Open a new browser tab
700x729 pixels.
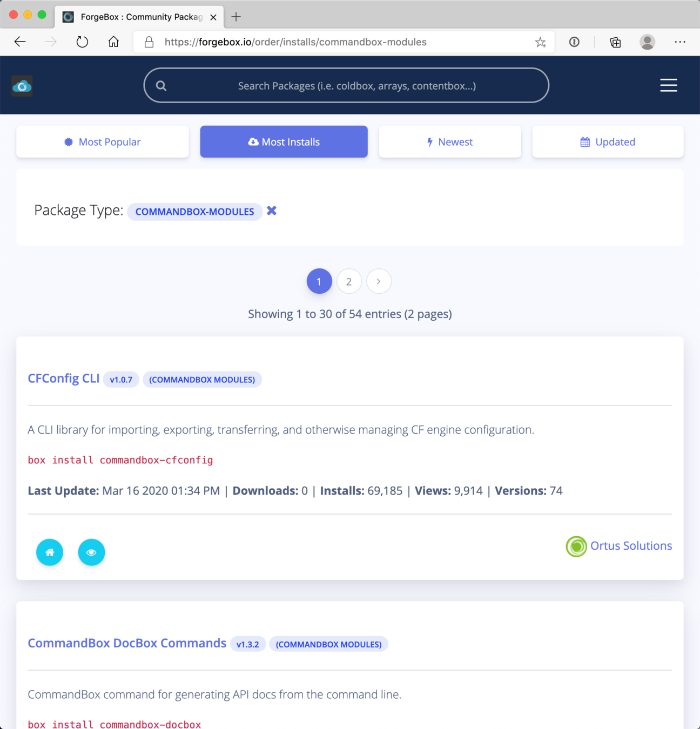point(236,17)
